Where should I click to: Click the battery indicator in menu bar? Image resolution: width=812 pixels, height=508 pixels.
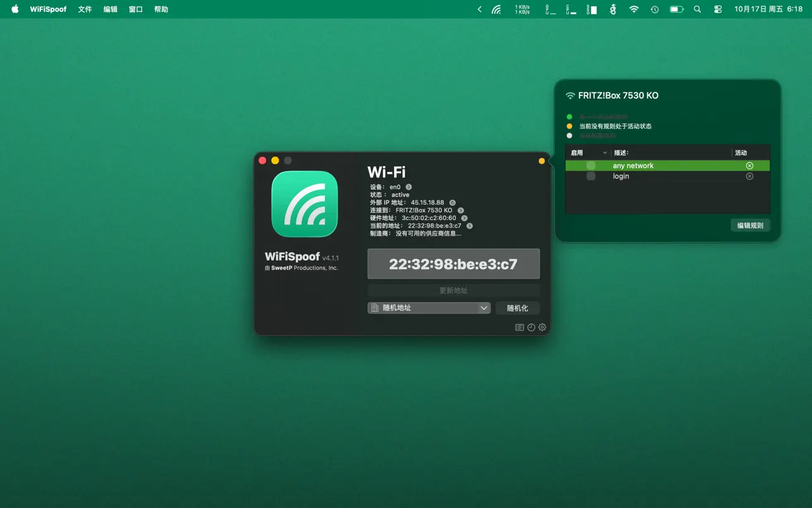[x=676, y=9]
